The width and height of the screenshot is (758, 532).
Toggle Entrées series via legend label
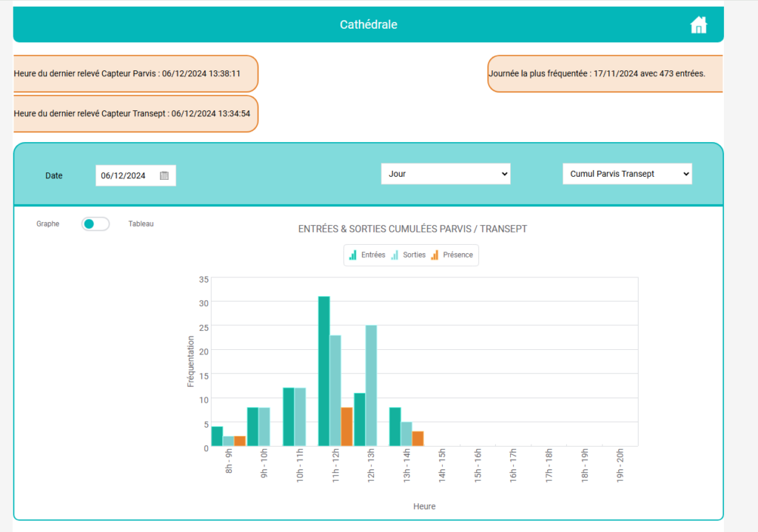click(373, 255)
